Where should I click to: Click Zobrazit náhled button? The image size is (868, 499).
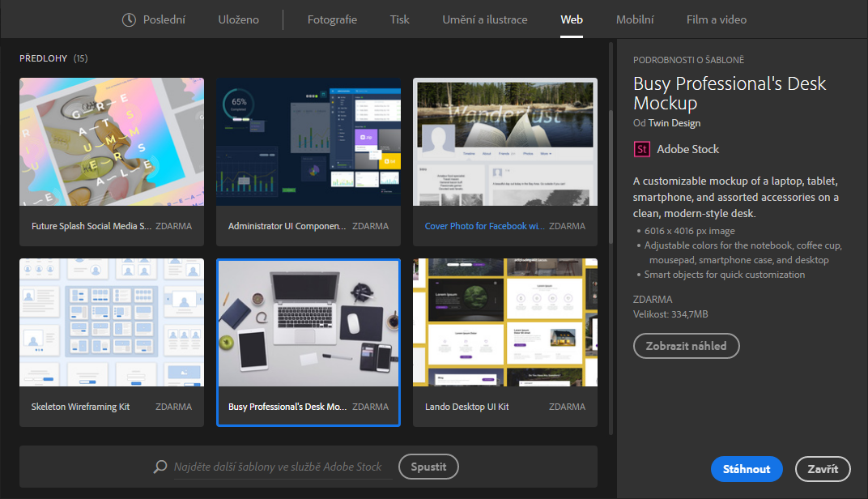pyautogui.click(x=687, y=346)
